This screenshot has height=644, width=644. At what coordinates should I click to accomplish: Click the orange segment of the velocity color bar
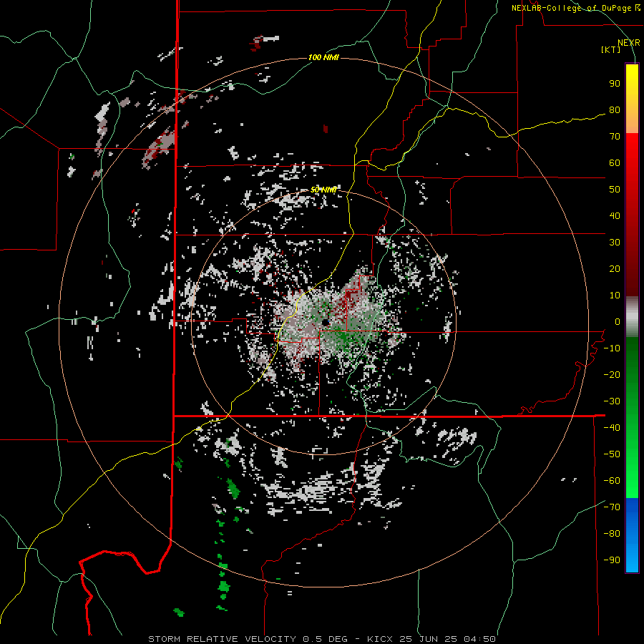pyautogui.click(x=632, y=119)
